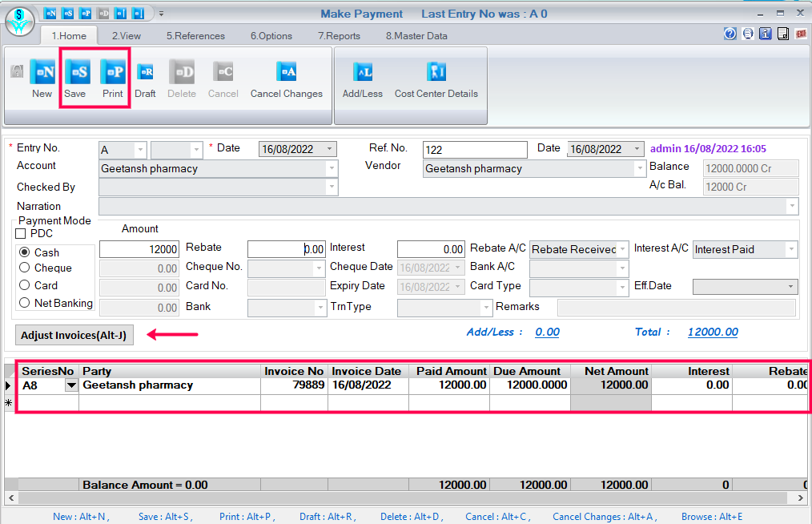
Task: Enable the PDC checkbox
Action: 21,234
